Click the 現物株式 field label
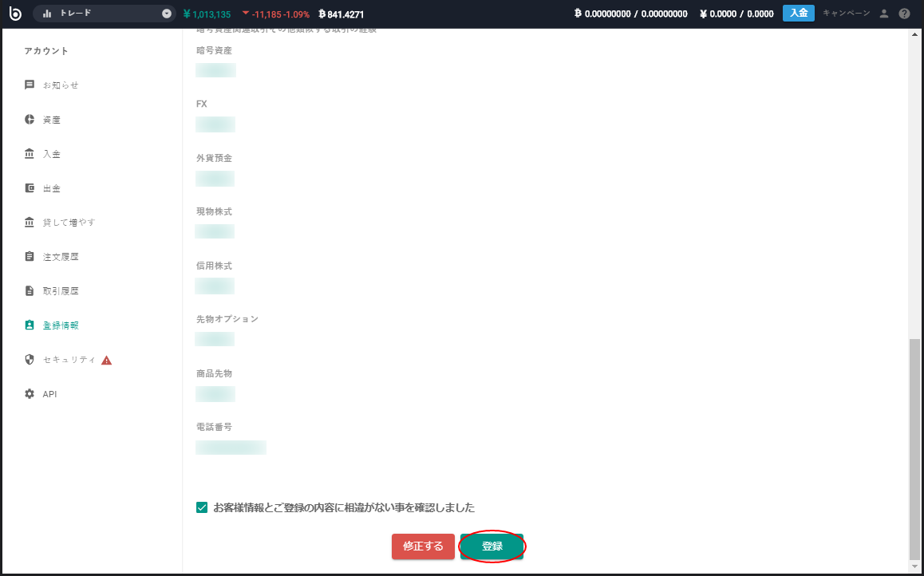The width and height of the screenshot is (924, 576). click(x=214, y=211)
